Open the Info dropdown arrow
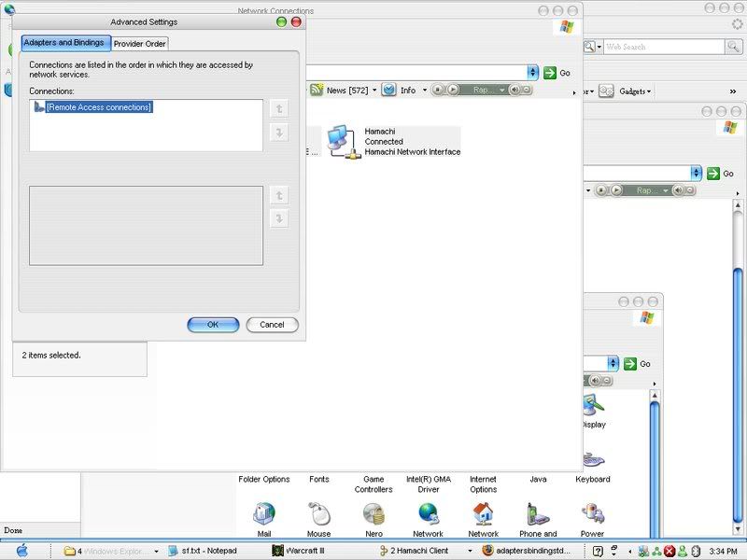Image resolution: width=747 pixels, height=560 pixels. 425,91
